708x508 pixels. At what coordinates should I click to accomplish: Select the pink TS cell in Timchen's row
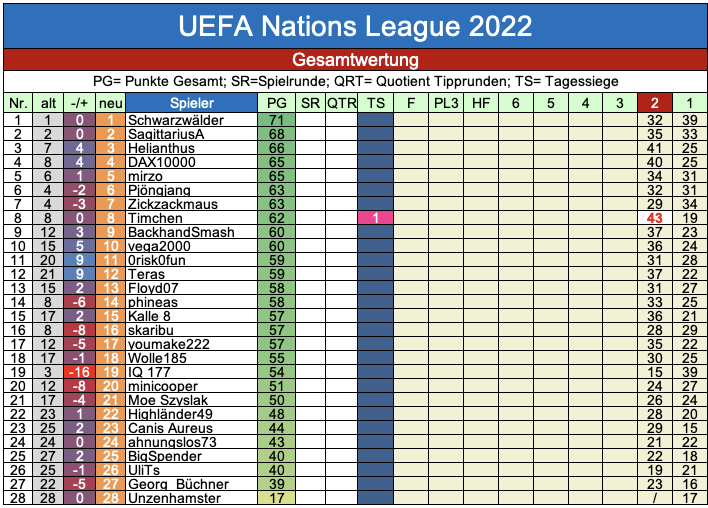(375, 218)
